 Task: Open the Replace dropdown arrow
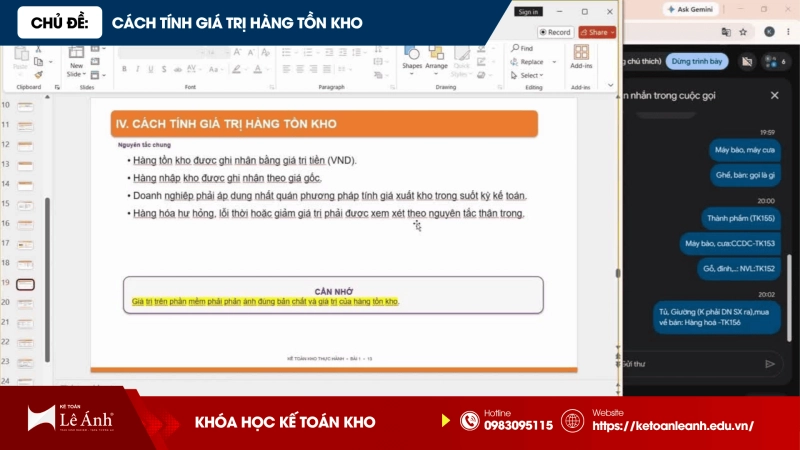coord(554,62)
